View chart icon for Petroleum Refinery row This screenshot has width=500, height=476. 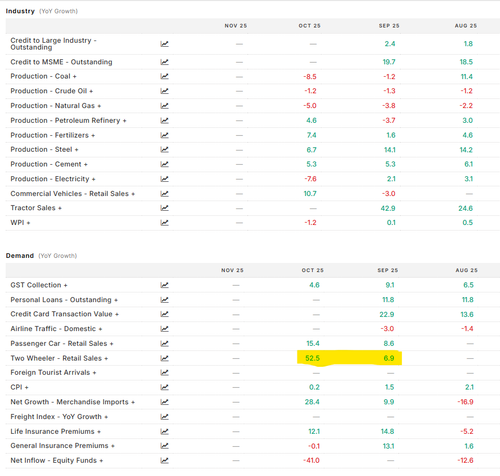164,120
